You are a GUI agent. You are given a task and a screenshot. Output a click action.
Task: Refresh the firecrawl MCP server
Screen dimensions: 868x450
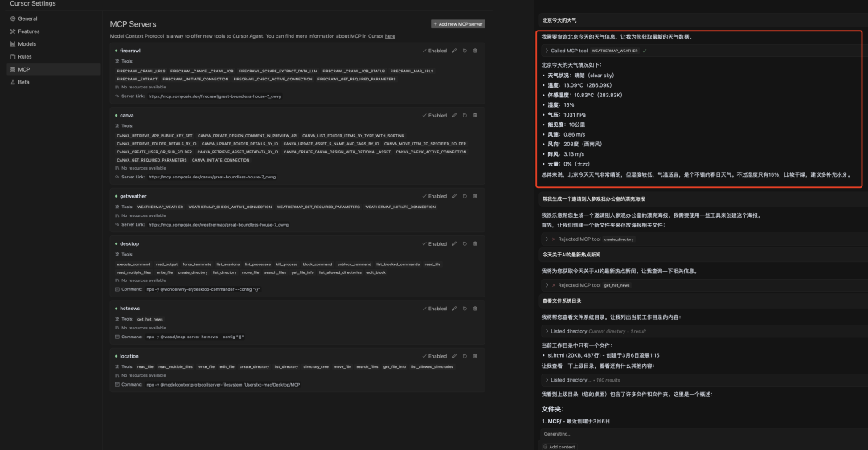pyautogui.click(x=465, y=51)
